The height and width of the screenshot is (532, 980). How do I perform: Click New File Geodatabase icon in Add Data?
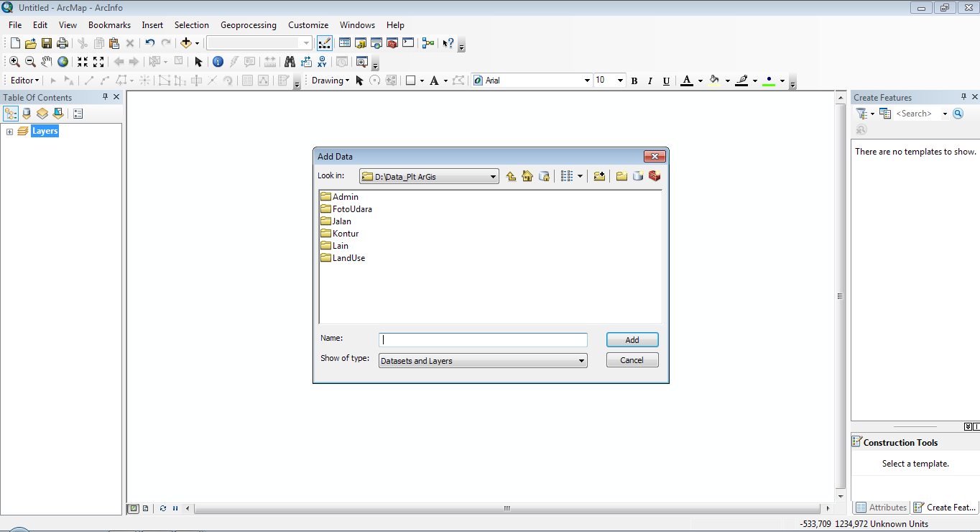(638, 176)
